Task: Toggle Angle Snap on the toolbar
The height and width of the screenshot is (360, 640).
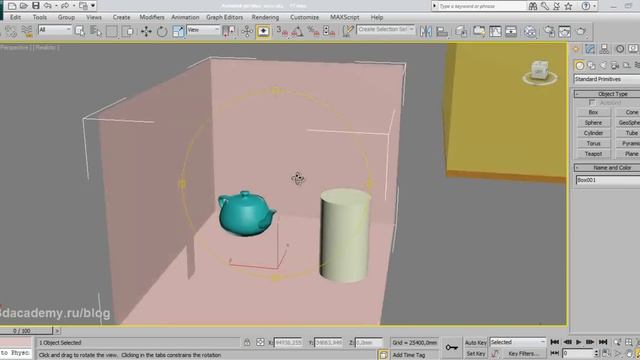Action: 298,31
